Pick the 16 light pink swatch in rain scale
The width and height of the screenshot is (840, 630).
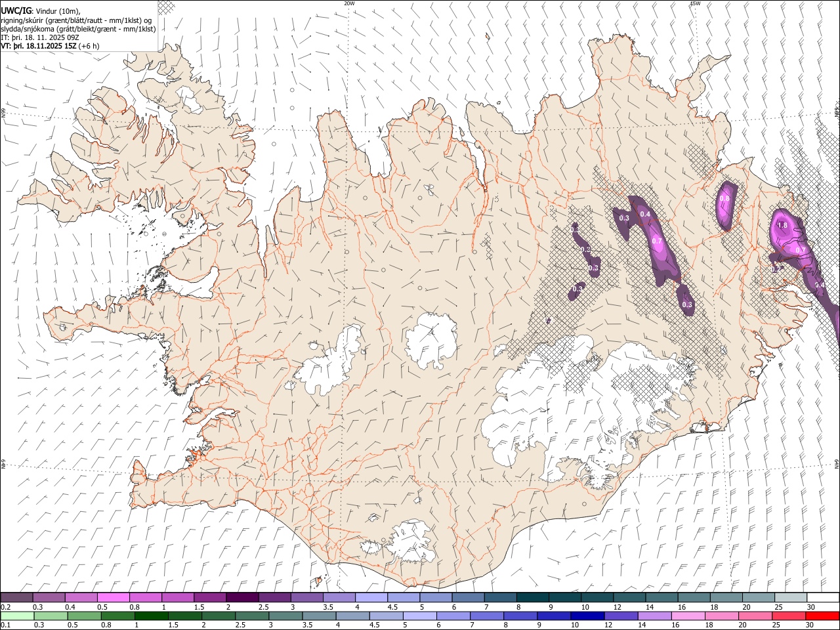click(x=688, y=616)
